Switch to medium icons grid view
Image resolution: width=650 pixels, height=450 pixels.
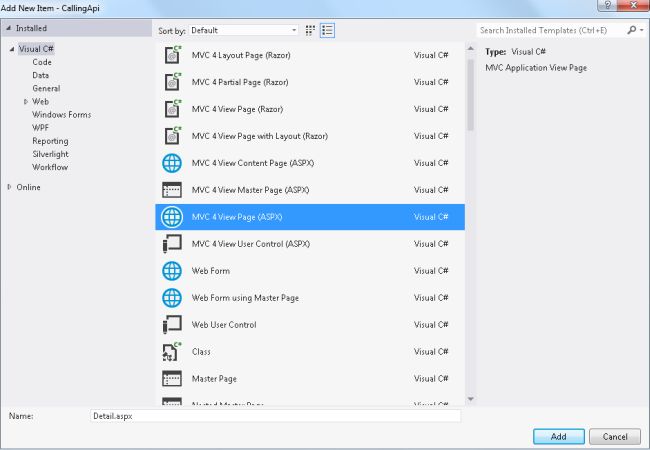[x=310, y=30]
